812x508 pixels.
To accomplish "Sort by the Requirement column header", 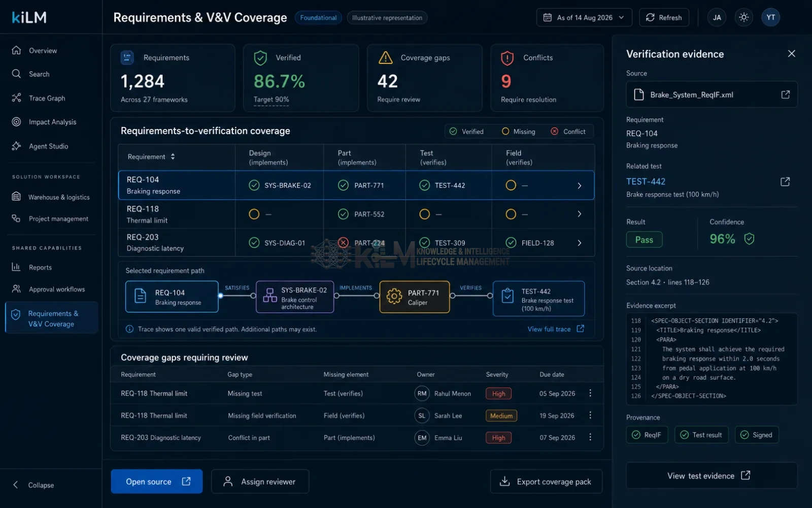I will click(151, 157).
